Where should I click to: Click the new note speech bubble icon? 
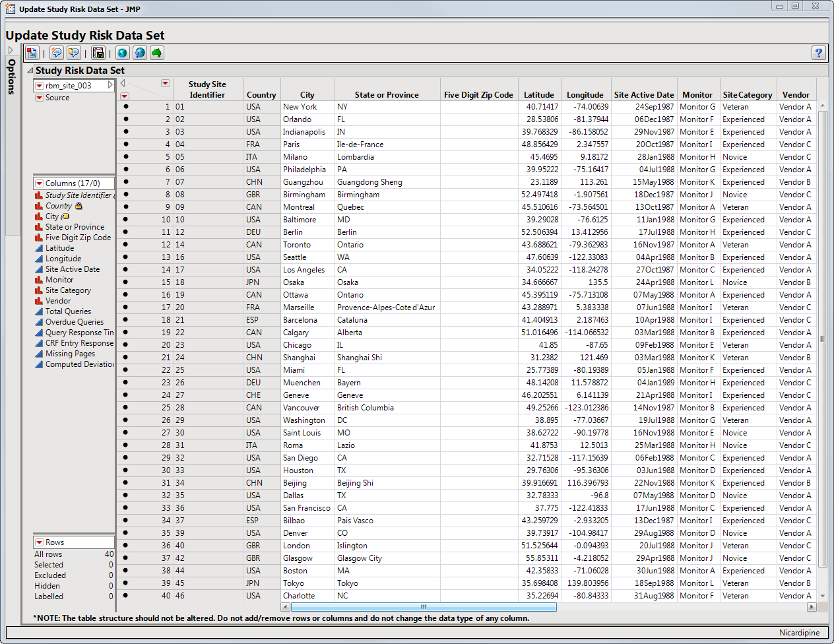tap(57, 53)
